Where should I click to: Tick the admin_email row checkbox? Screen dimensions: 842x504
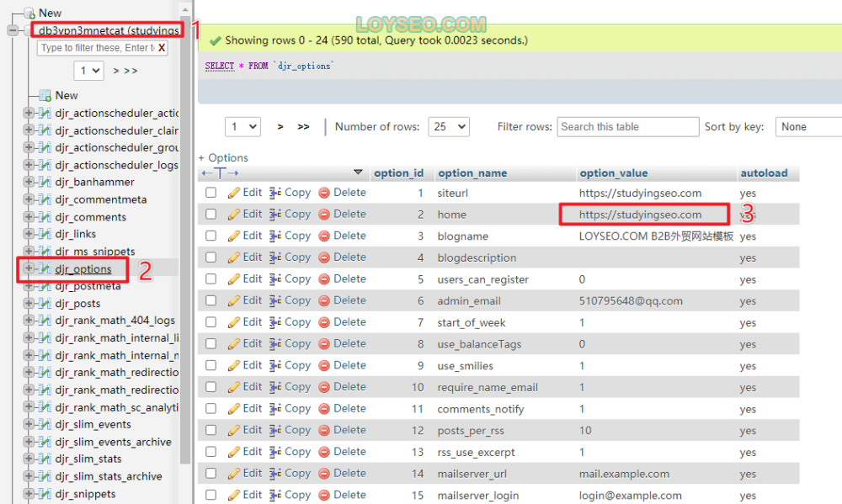coord(211,300)
